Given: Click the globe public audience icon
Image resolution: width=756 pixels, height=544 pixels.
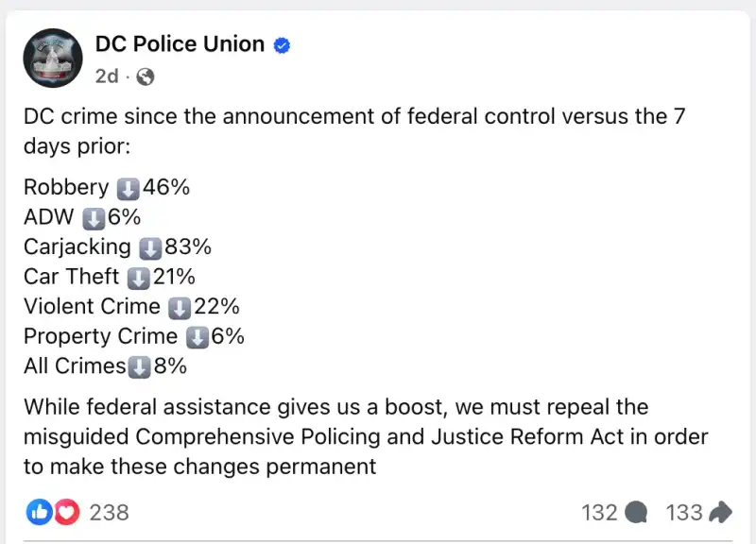Looking at the screenshot, I should 146,77.
